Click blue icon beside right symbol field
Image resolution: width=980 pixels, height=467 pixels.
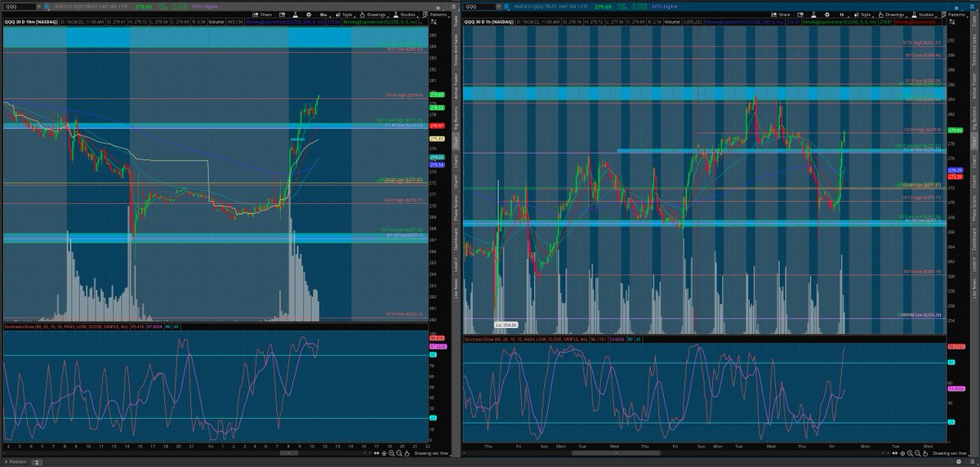click(x=506, y=7)
